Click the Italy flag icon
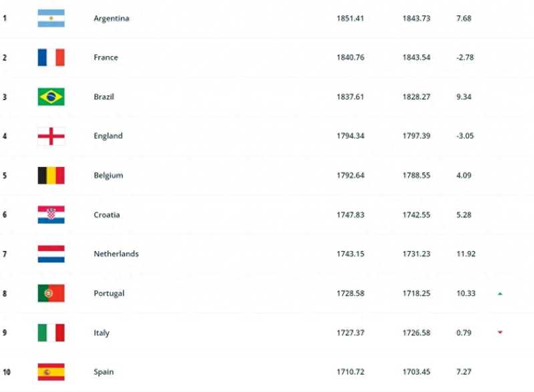 tap(51, 333)
